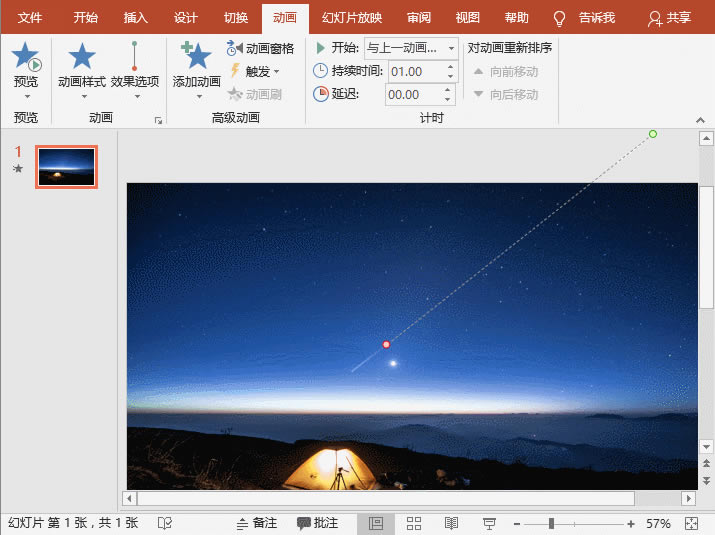Expand the Start (开始) timing dropdown

(x=451, y=48)
